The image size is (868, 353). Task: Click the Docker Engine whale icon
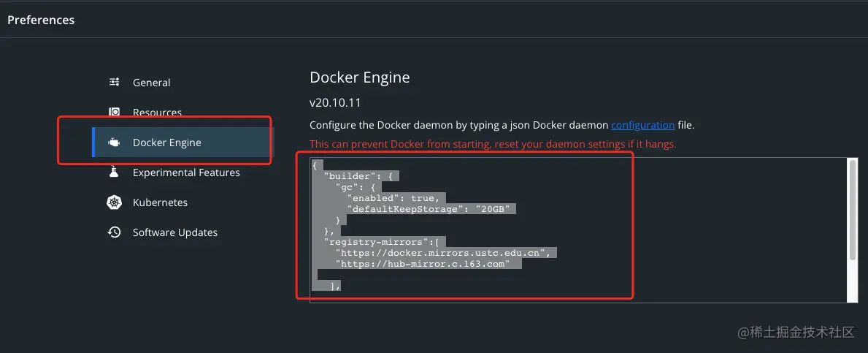point(114,143)
